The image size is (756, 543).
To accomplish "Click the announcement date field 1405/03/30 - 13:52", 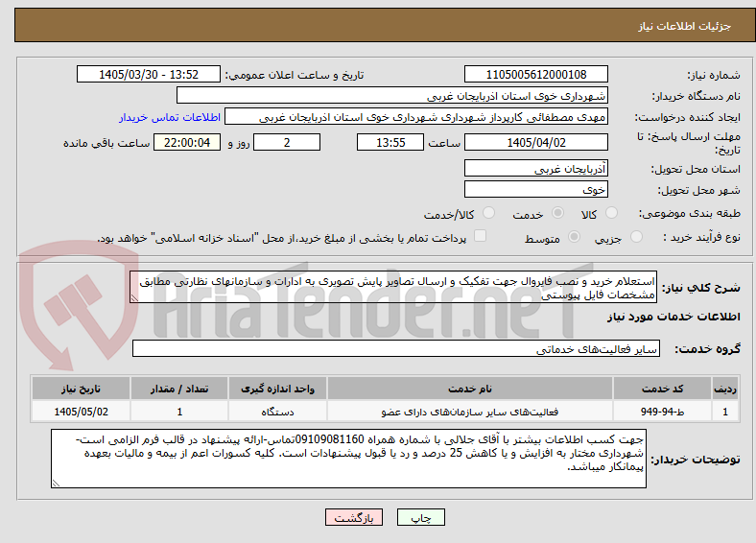I will [149, 74].
